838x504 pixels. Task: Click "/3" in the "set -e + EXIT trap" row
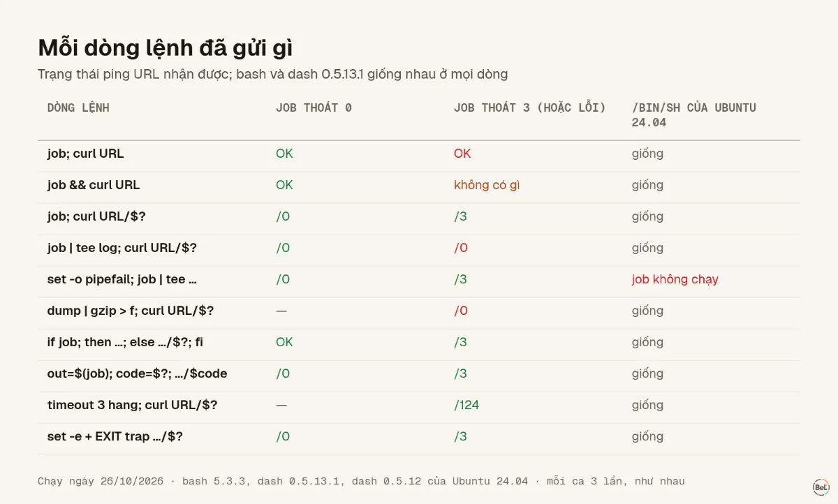point(460,436)
